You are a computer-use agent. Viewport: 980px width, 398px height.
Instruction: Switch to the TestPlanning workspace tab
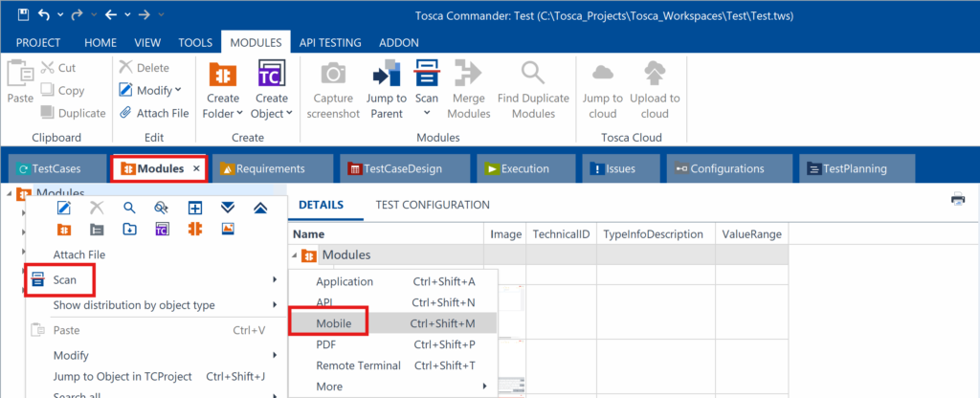click(x=857, y=168)
